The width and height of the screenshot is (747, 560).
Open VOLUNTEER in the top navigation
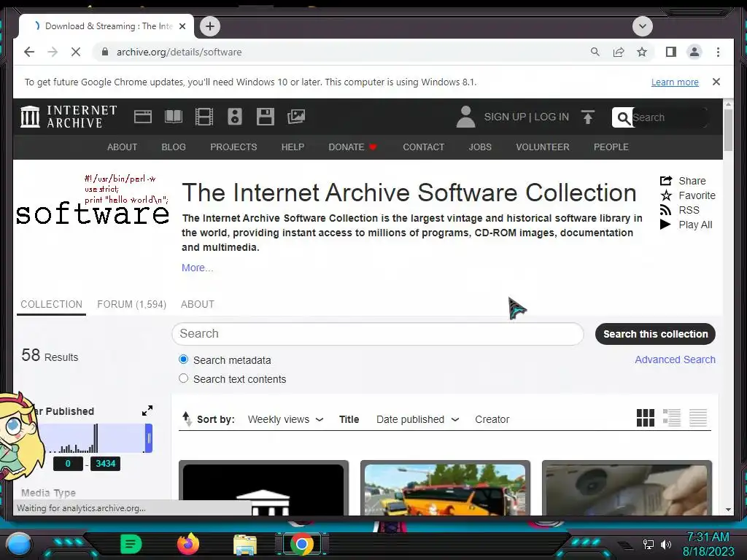point(542,147)
